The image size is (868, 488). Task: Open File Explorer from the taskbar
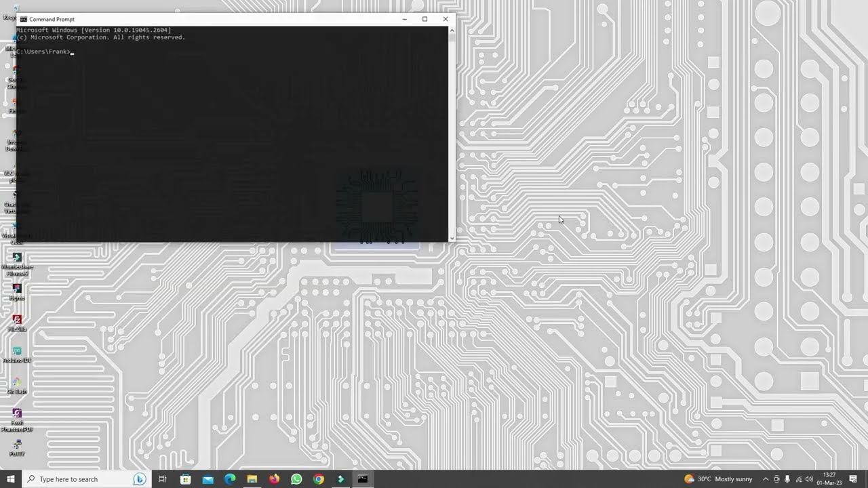pos(252,479)
